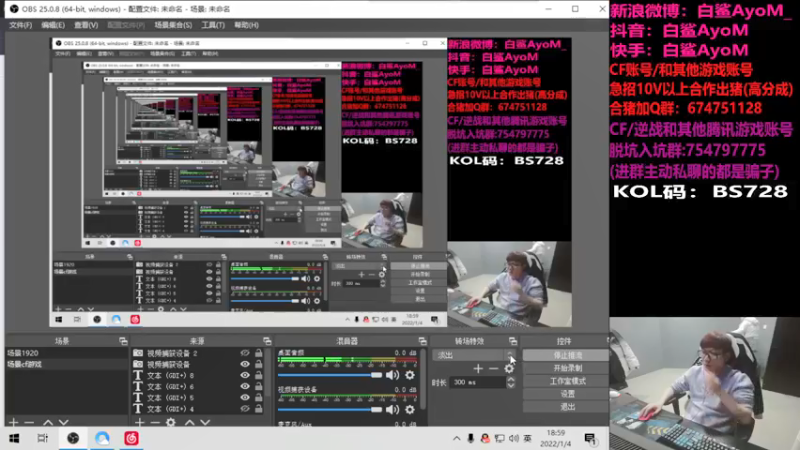This screenshot has height=450, width=800.
Task: Open volume control in system tray
Action: [513, 438]
